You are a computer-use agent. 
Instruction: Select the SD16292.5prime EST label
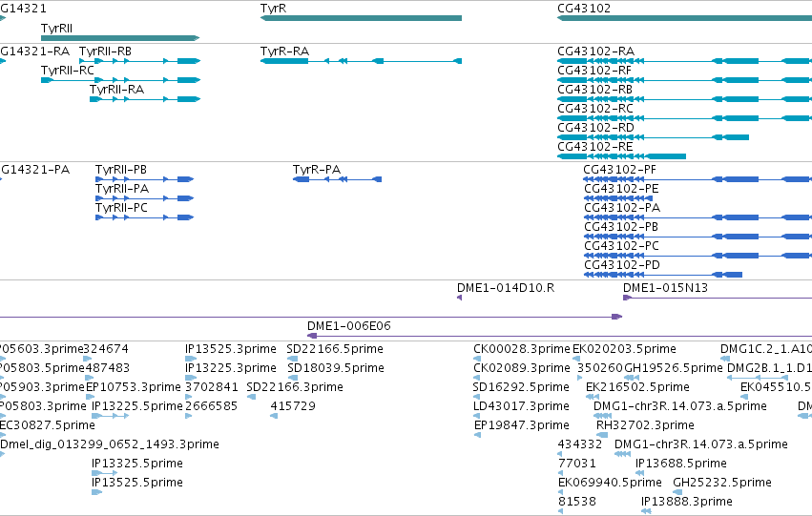point(521,387)
